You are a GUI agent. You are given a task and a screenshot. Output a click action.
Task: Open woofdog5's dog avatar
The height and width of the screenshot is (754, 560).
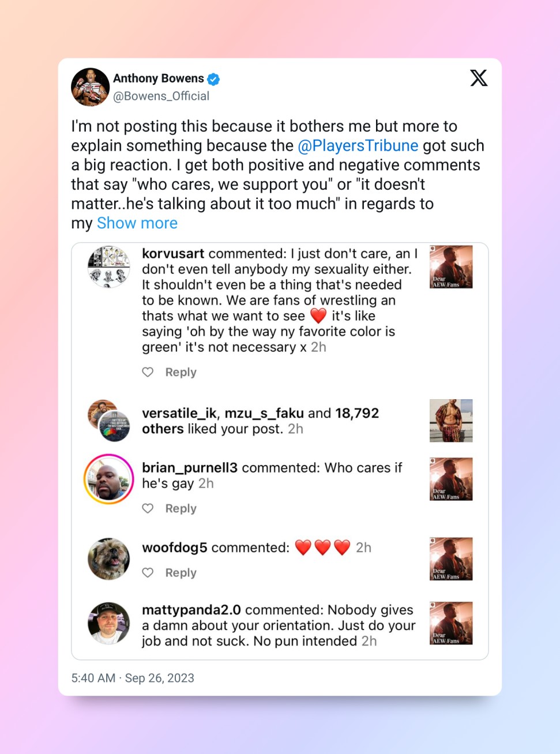[x=108, y=558]
